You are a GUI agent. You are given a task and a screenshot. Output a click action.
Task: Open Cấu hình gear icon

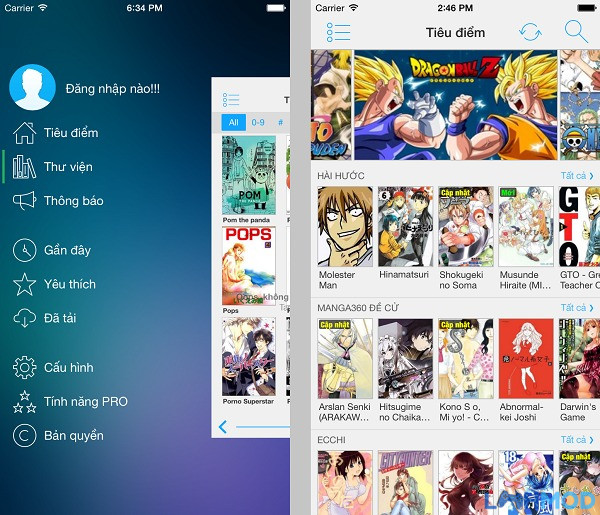(24, 367)
